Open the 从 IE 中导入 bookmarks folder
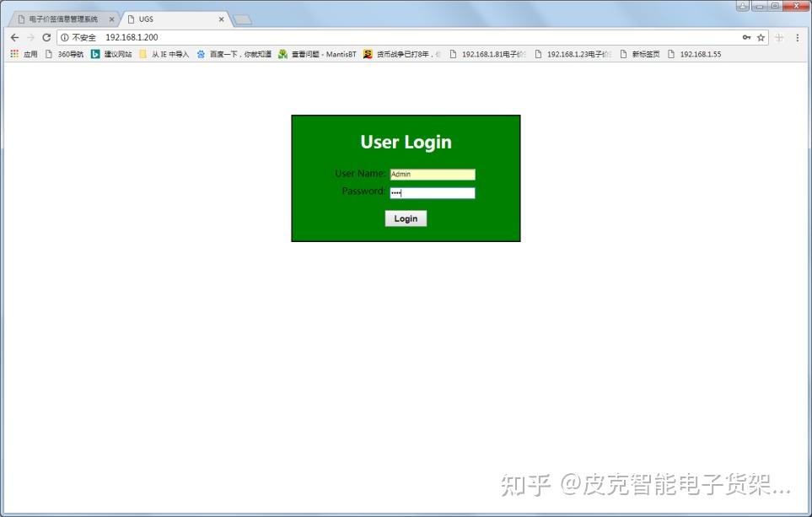The width and height of the screenshot is (812, 517). 164,54
